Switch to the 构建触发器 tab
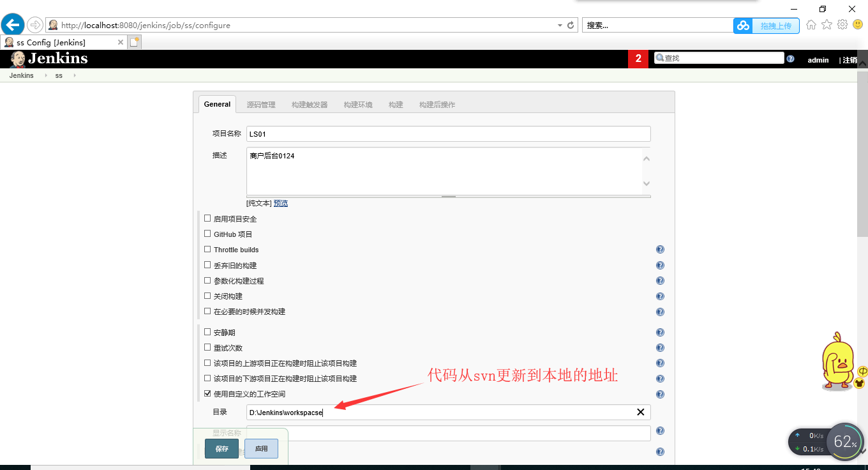Screen dimensions: 868x470 (x=310, y=105)
